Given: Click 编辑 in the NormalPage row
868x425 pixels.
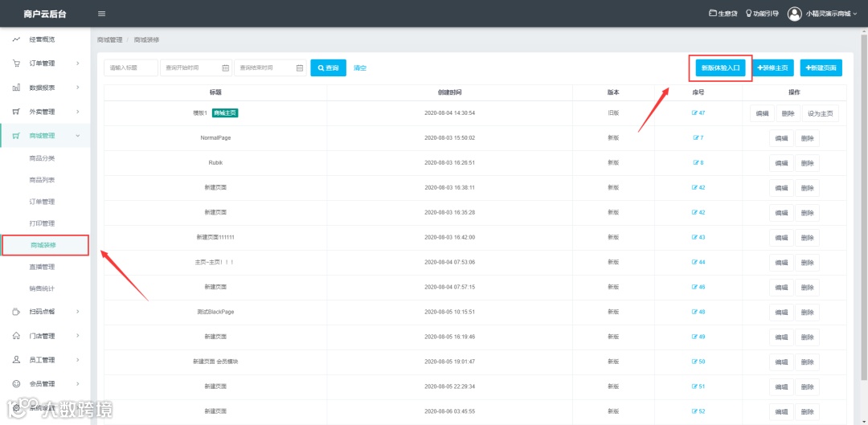Looking at the screenshot, I should coord(781,138).
